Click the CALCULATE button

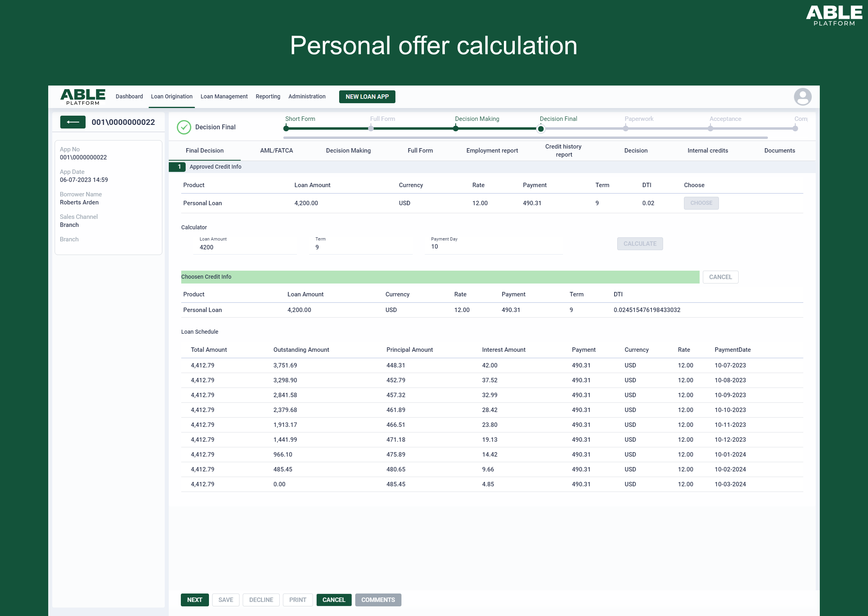(639, 243)
